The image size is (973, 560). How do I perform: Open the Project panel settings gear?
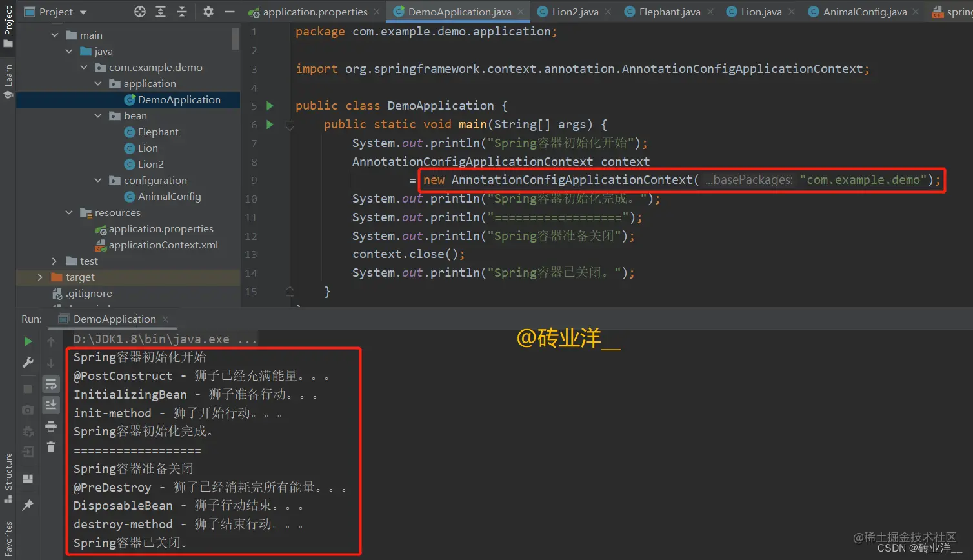(x=208, y=11)
